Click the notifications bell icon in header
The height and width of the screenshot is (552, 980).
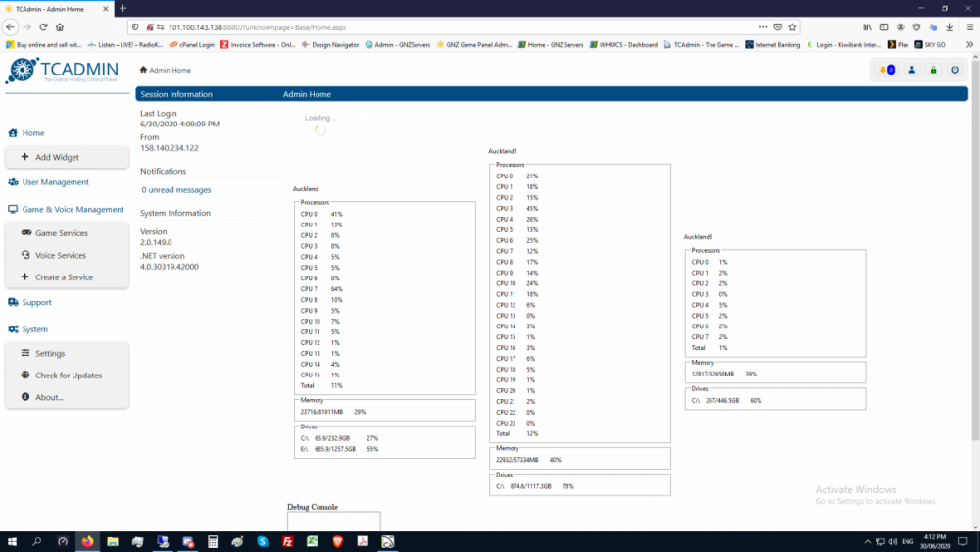tap(887, 70)
